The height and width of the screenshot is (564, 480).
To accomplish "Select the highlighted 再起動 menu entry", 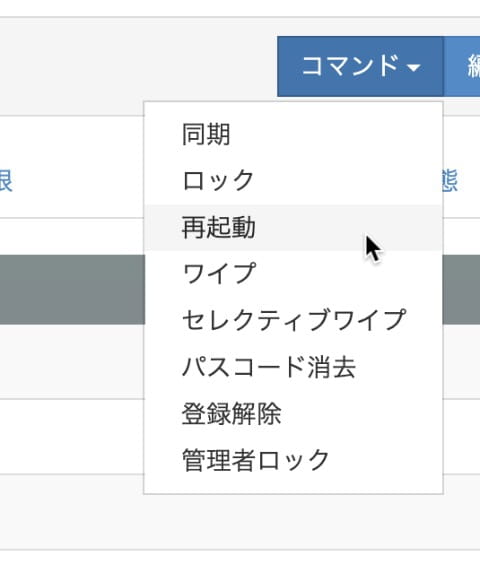I will coord(293,228).
